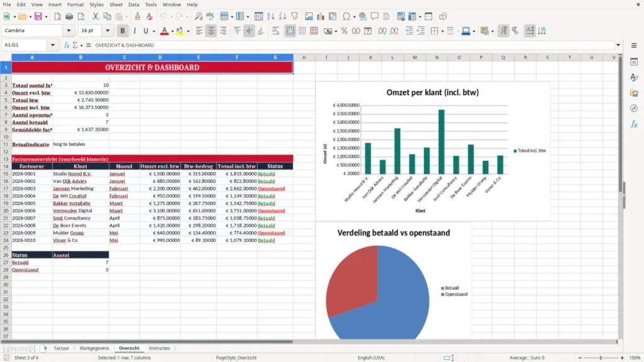Toggle Center Vertically alignment
This screenshot has width=644, height=362.
tap(249, 31)
